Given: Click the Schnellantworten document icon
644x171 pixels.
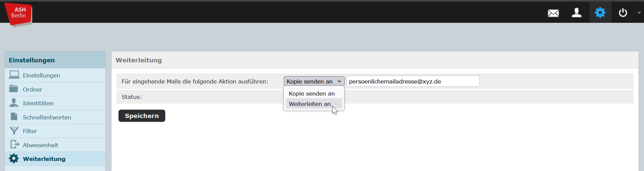Looking at the screenshot, I should pos(14,117).
